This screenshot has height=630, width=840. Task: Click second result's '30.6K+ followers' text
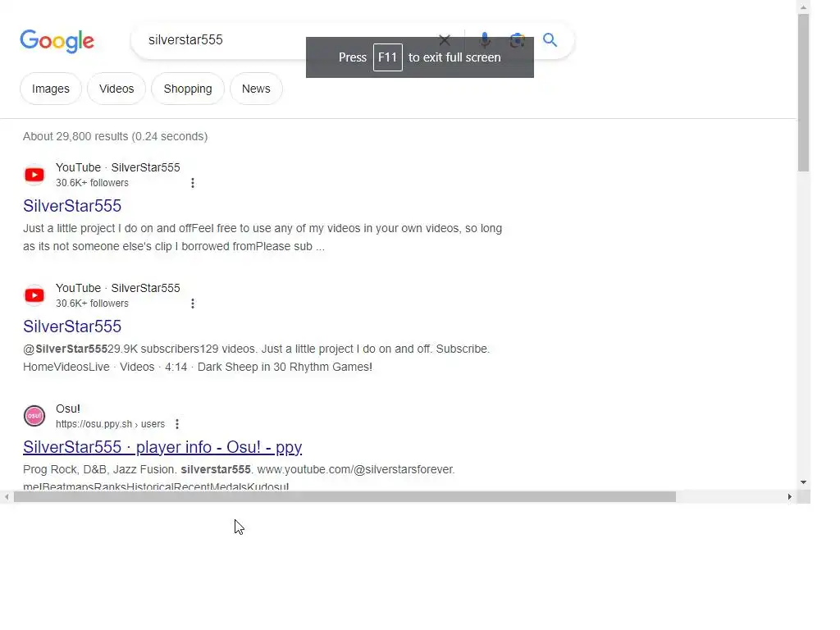pyautogui.click(x=92, y=304)
